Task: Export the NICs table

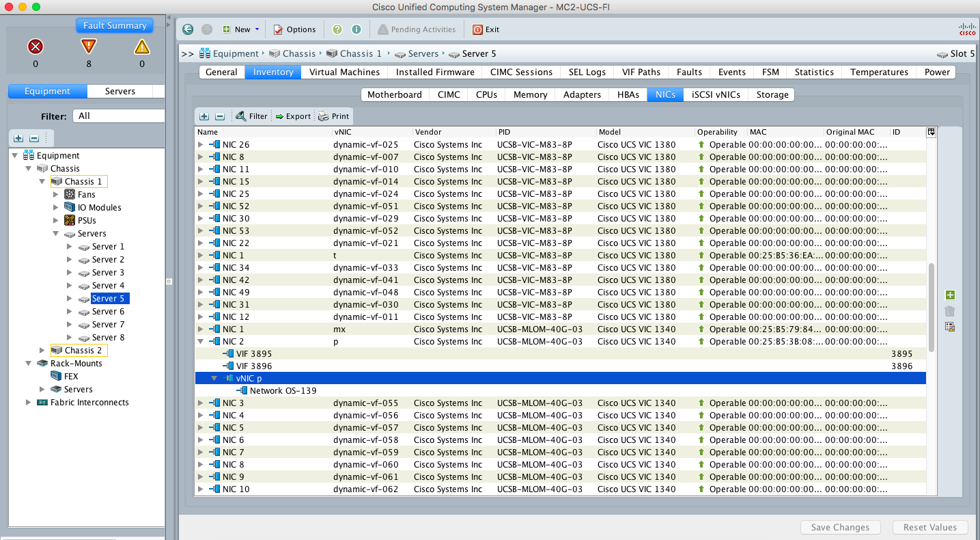Action: 293,116
